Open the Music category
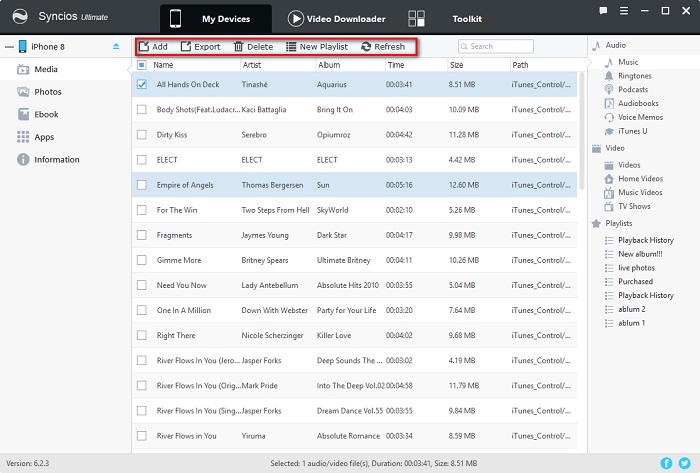Screen dimensions: 700x473 click(x=628, y=62)
